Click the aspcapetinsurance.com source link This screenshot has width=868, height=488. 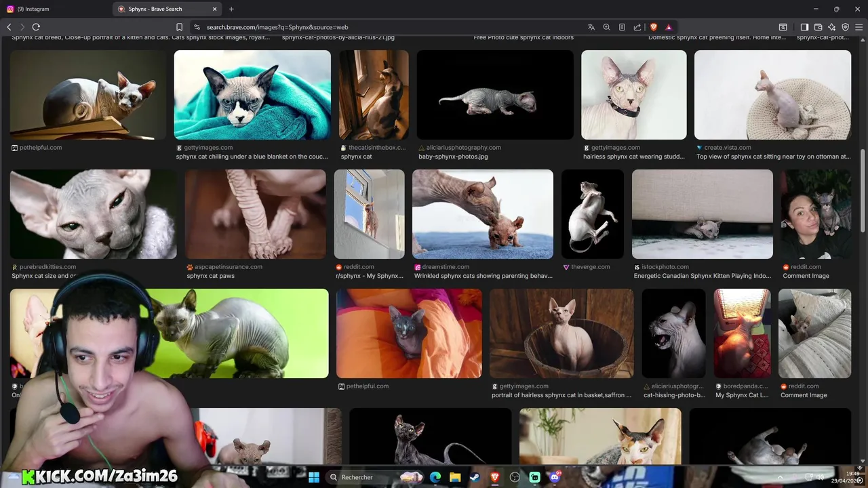pyautogui.click(x=229, y=267)
